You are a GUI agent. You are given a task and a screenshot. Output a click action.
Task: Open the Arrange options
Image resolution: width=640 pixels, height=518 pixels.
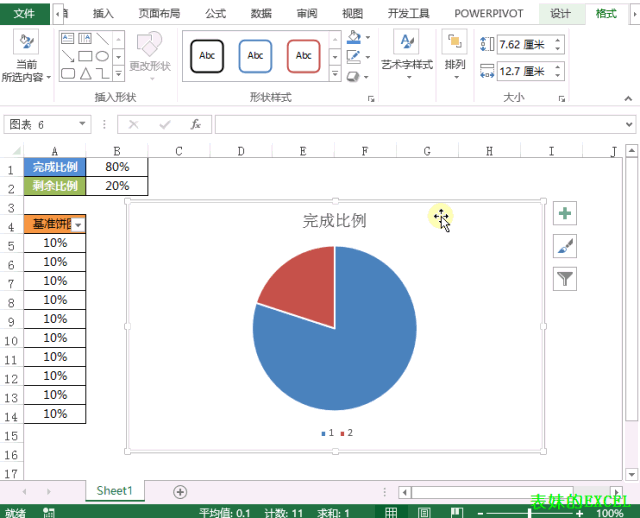click(455, 54)
